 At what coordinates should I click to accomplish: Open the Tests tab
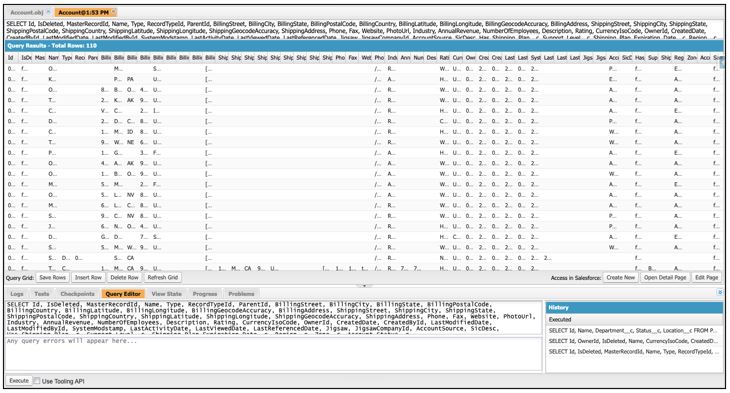[41, 294]
